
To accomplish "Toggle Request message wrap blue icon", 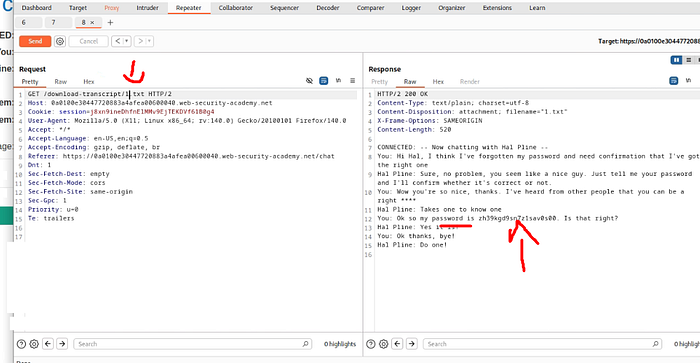I will tap(324, 81).
